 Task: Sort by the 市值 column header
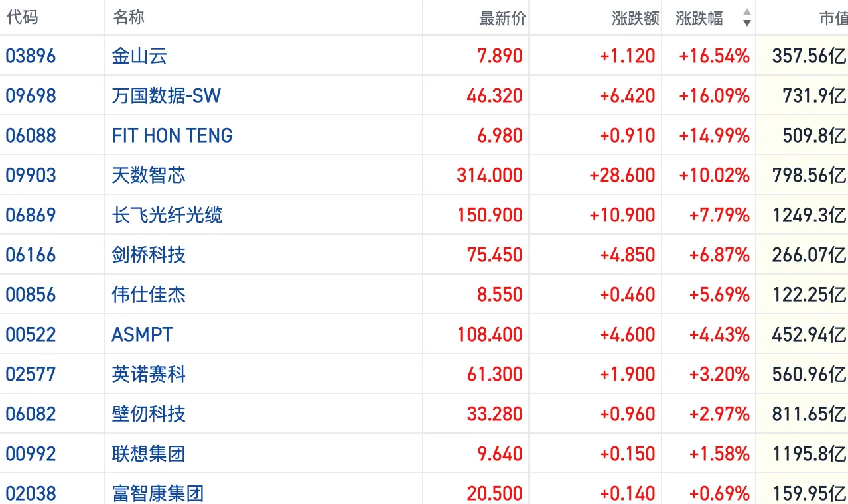pos(833,18)
